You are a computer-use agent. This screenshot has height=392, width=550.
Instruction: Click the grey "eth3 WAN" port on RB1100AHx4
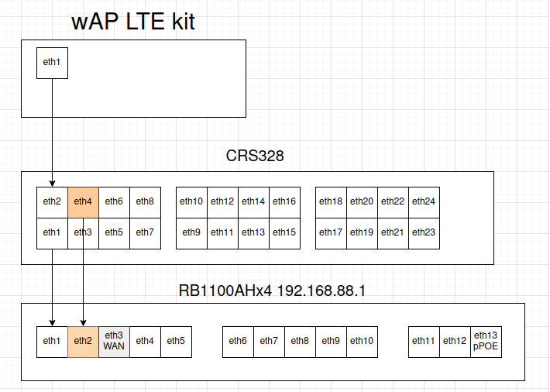[114, 342]
